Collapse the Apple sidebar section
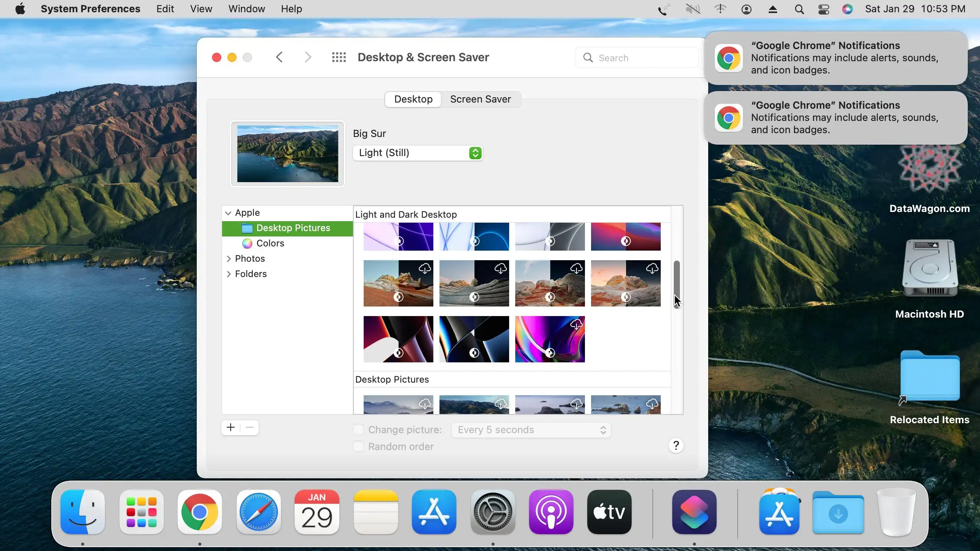This screenshot has width=980, height=551. [228, 213]
